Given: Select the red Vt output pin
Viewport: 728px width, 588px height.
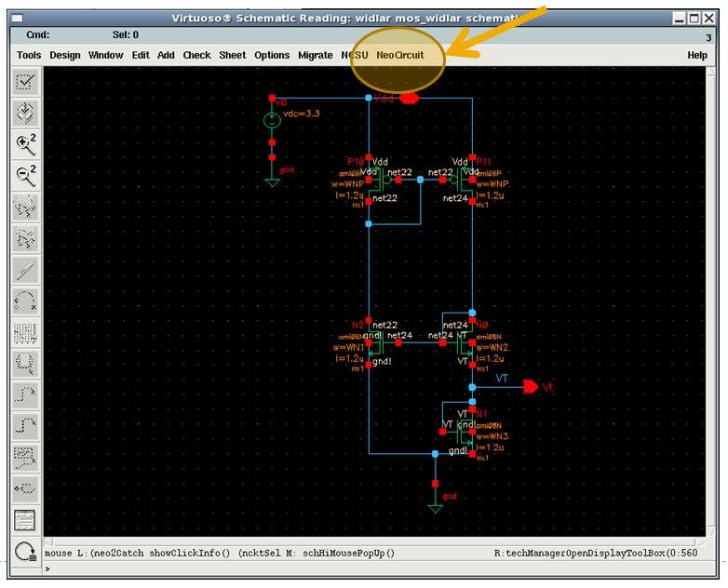Looking at the screenshot, I should tap(531, 386).
